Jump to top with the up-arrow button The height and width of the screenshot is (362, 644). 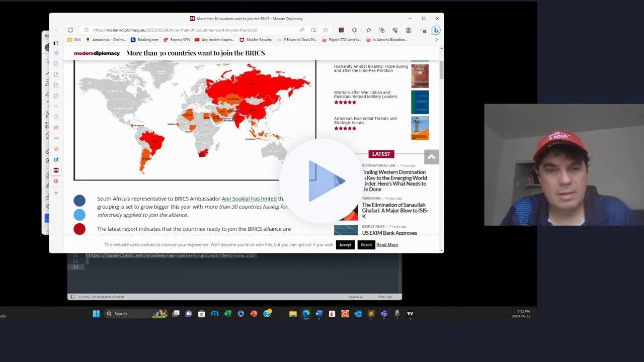pos(431,157)
